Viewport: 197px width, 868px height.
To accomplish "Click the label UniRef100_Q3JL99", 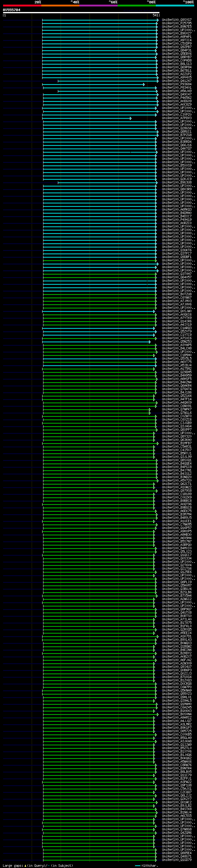I will pyautogui.click(x=177, y=457).
